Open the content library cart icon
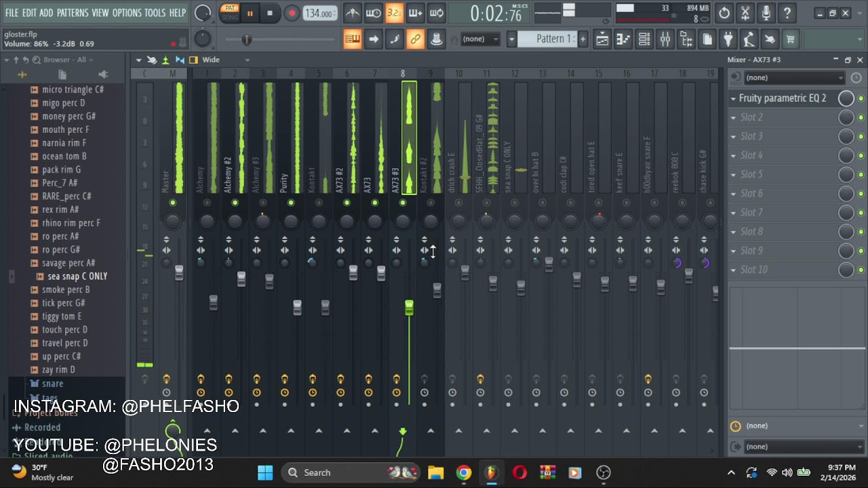 [791, 39]
